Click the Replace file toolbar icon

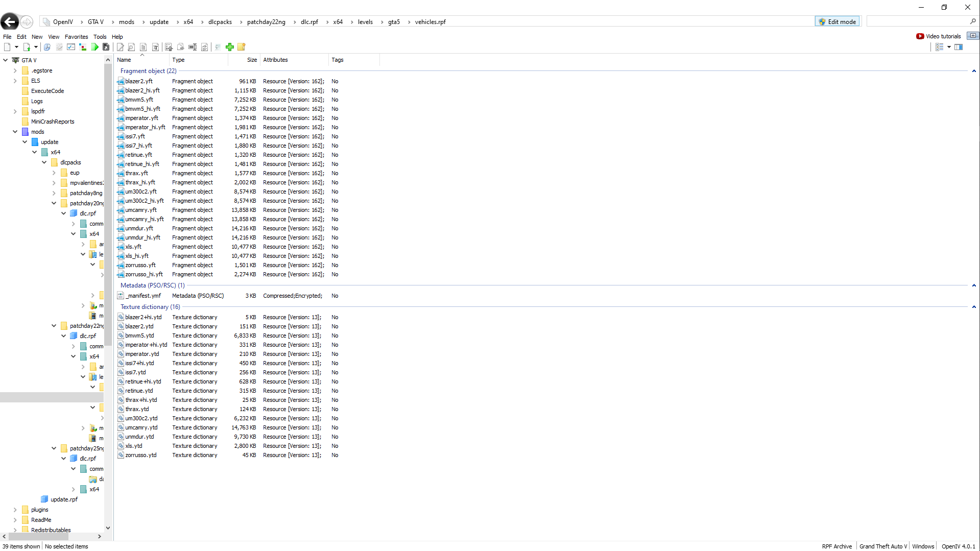(204, 47)
